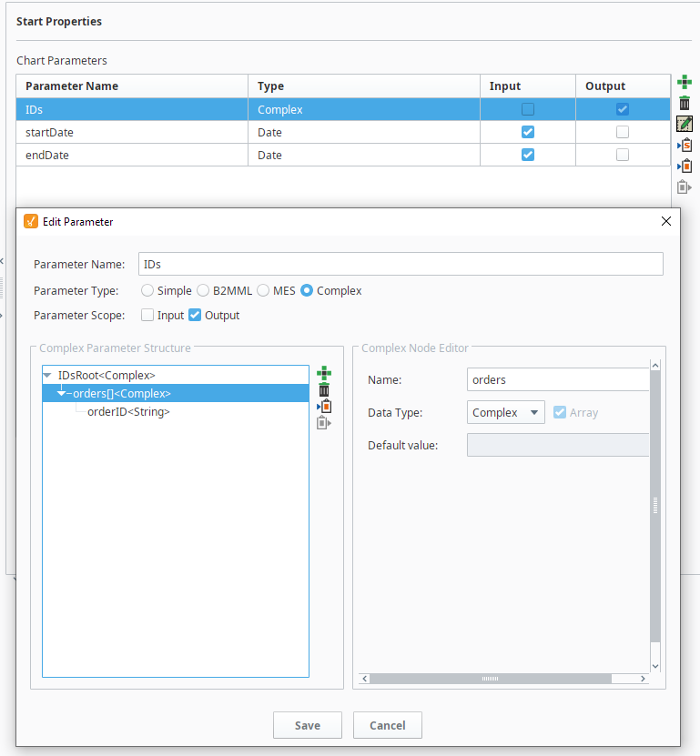Delete selected chart parameter with trash icon
Image resolution: width=700 pixels, height=756 pixels.
click(685, 103)
